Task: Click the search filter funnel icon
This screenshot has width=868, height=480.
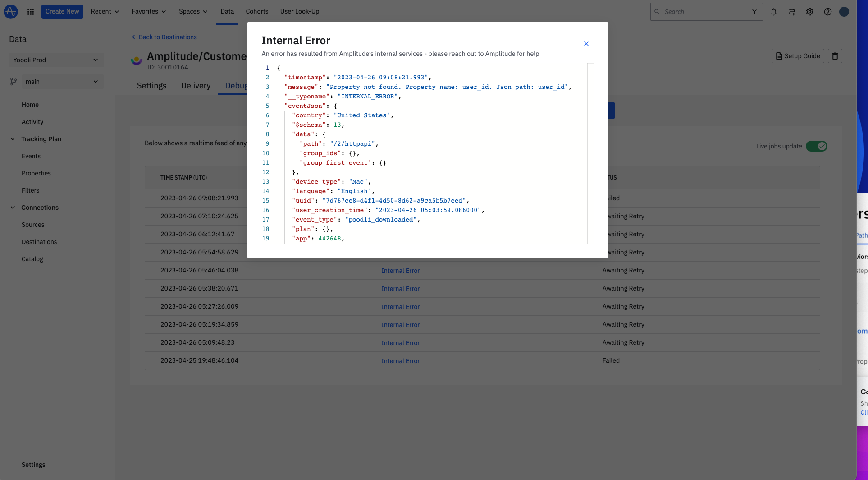Action: 754,11
